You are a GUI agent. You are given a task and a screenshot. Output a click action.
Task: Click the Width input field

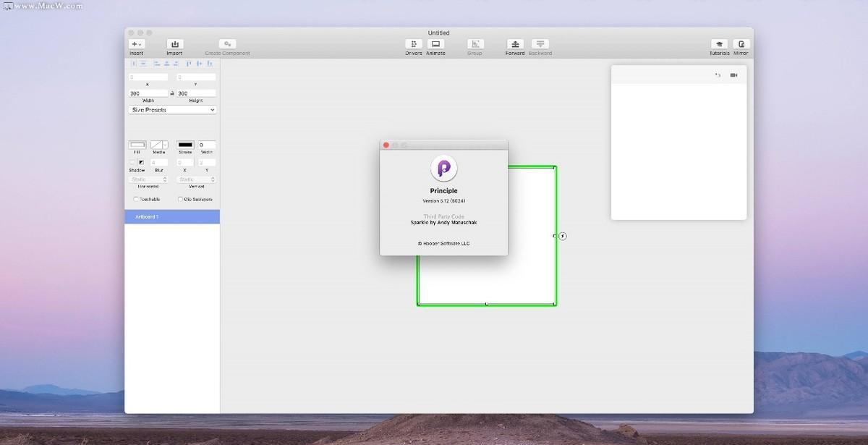click(x=148, y=93)
